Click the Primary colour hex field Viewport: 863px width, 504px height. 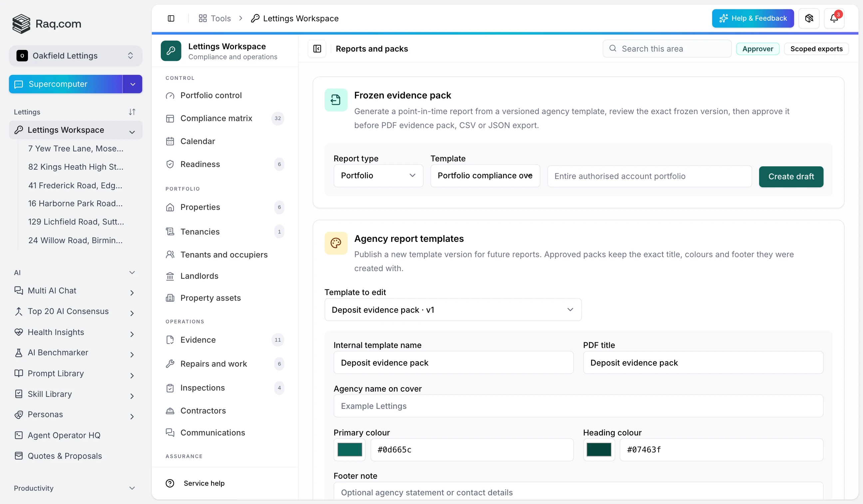tap(471, 449)
